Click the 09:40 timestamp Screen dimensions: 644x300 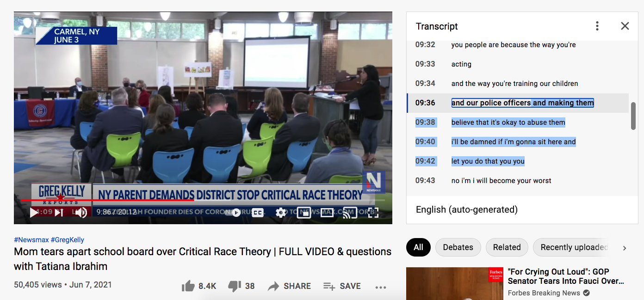pos(425,142)
